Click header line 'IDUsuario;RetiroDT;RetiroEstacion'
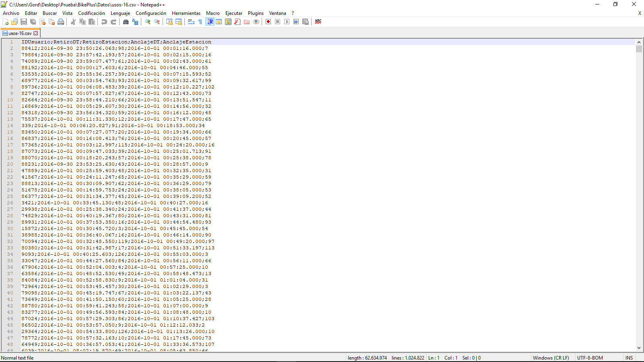Screen dimensions: 644x362 pos(116,42)
